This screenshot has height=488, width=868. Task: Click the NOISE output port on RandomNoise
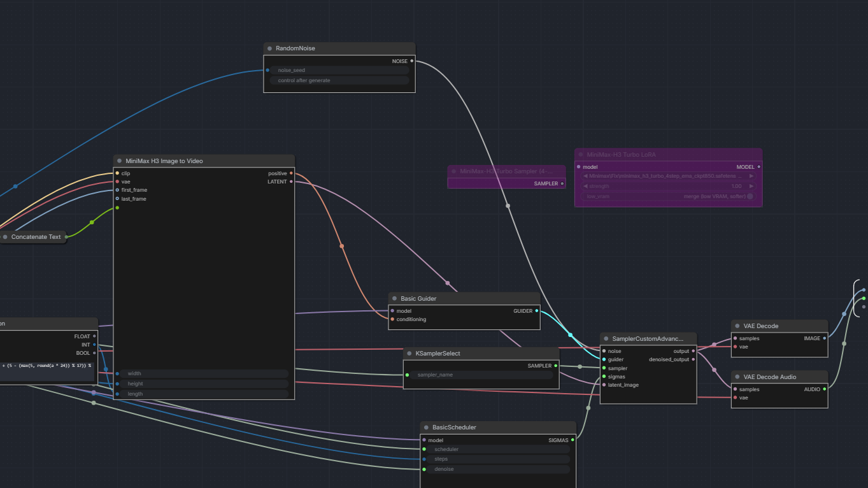click(412, 61)
